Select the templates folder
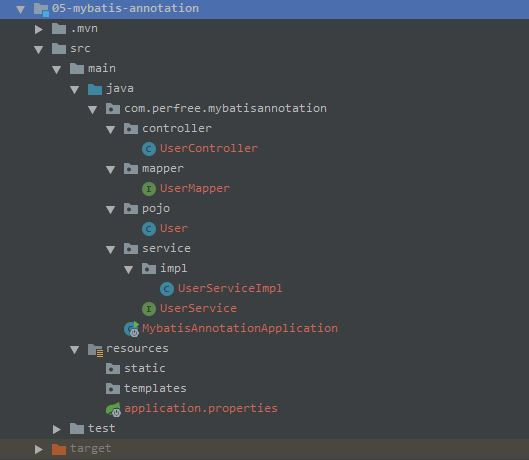The height and width of the screenshot is (460, 529). click(146, 388)
